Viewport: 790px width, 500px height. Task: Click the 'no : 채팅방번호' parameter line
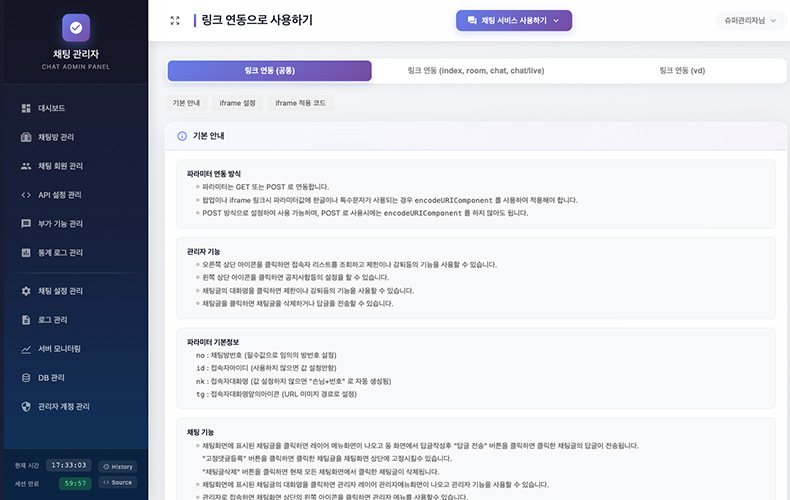click(x=266, y=355)
